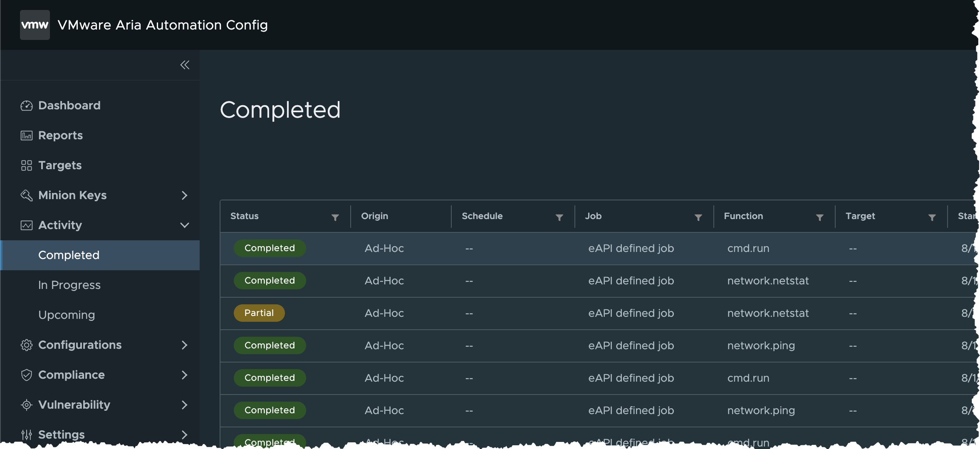
Task: Click the Schedule column header label
Action: pyautogui.click(x=482, y=216)
